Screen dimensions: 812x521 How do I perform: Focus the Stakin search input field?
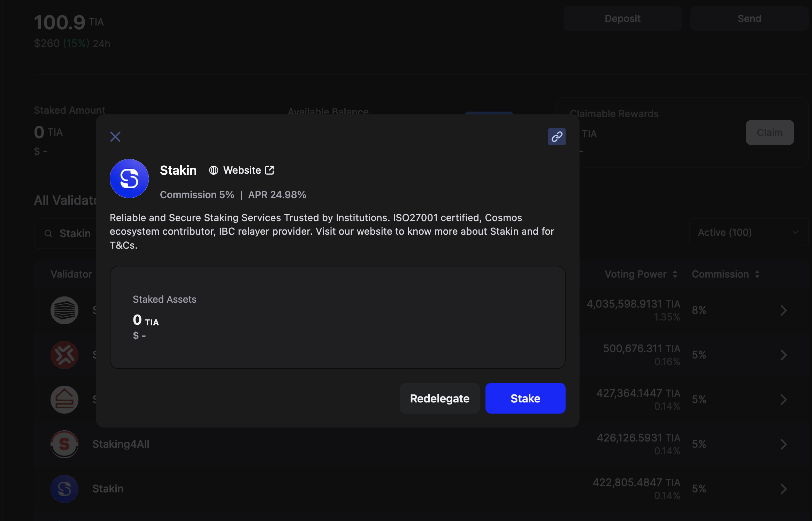[75, 234]
